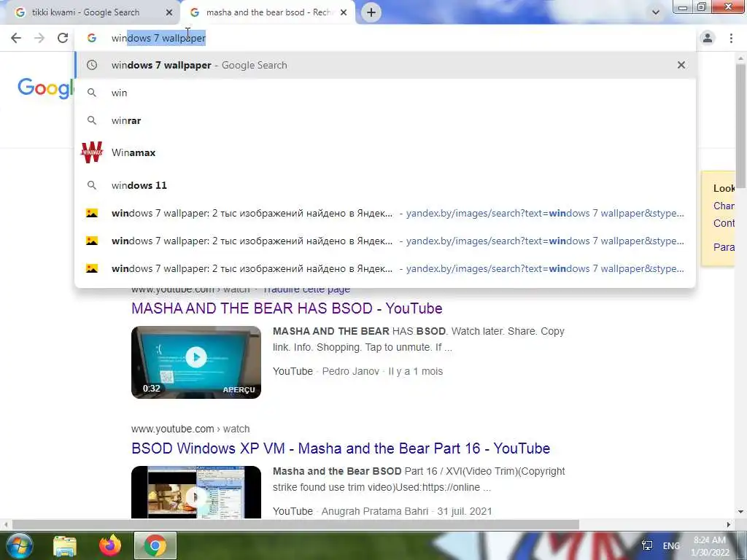The height and width of the screenshot is (560, 747).
Task: Click the Masha and the Bear Part 16 thumbnail
Action: pyautogui.click(x=196, y=492)
